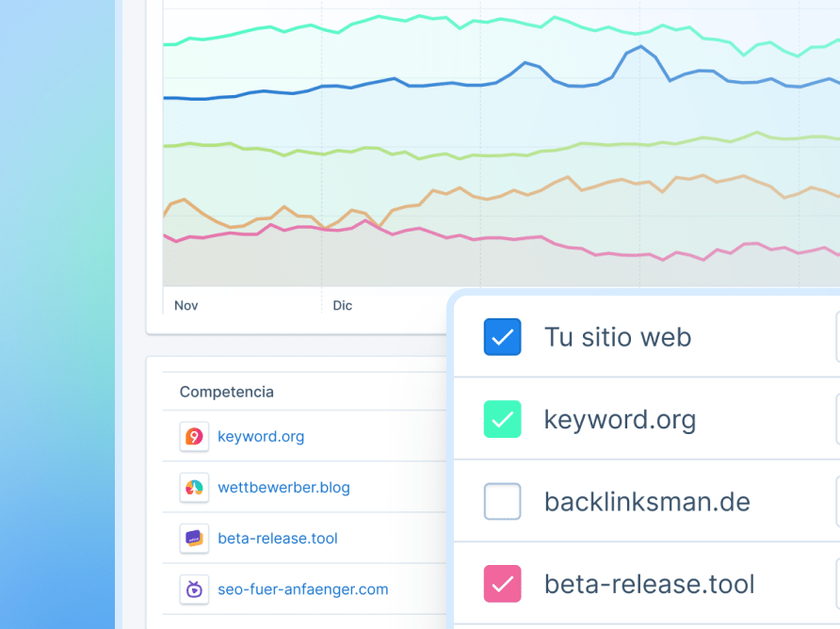Click the 'Dic' label on the chart axis
The height and width of the screenshot is (629, 840).
pyautogui.click(x=343, y=306)
